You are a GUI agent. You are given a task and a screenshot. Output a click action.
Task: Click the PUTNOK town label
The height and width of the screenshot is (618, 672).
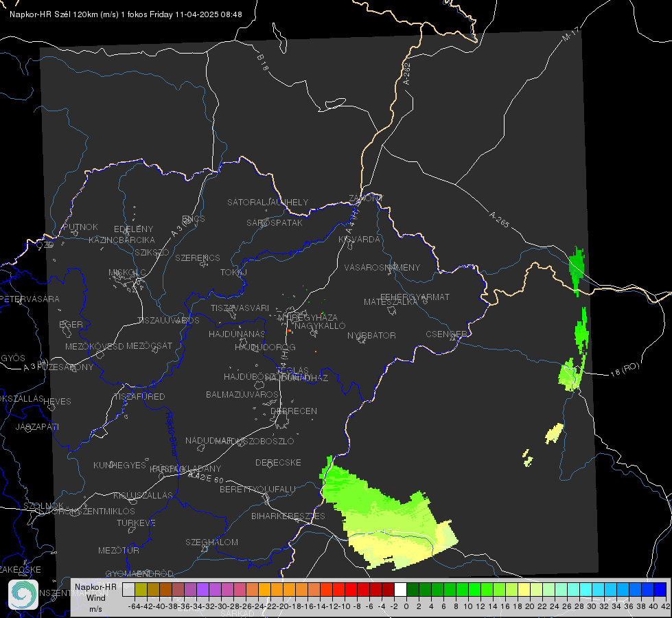pyautogui.click(x=80, y=227)
